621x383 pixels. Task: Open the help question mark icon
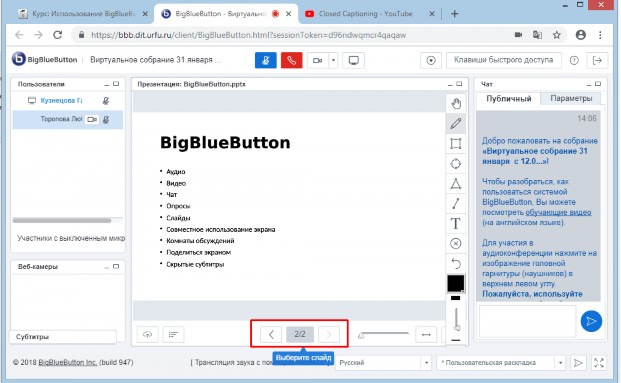[x=574, y=61]
